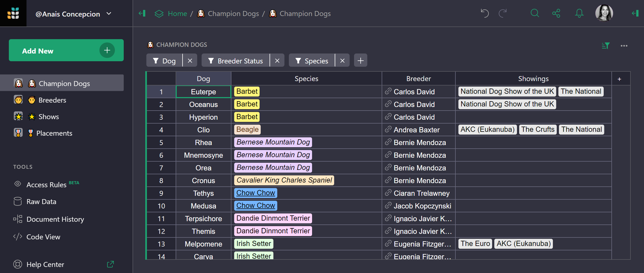This screenshot has width=644, height=273.
Task: Open the notifications bell
Action: 579,13
